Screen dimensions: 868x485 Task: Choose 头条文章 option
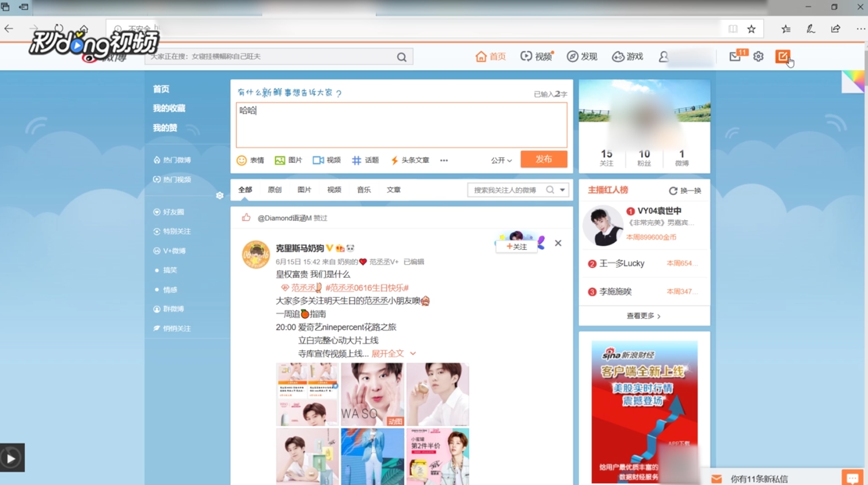[410, 161]
